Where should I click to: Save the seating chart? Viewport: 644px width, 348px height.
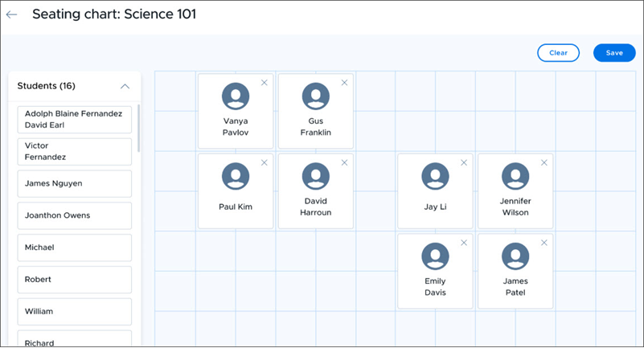point(614,53)
